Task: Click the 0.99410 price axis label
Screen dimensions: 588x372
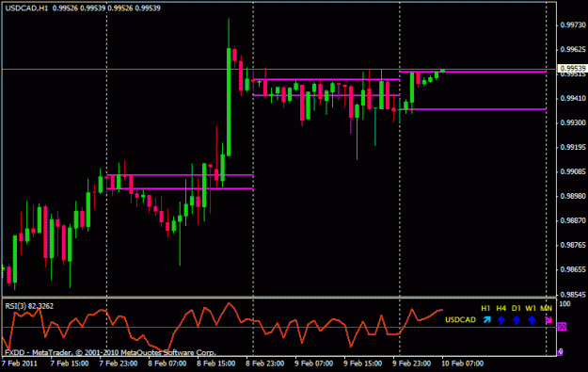Action: (x=573, y=98)
